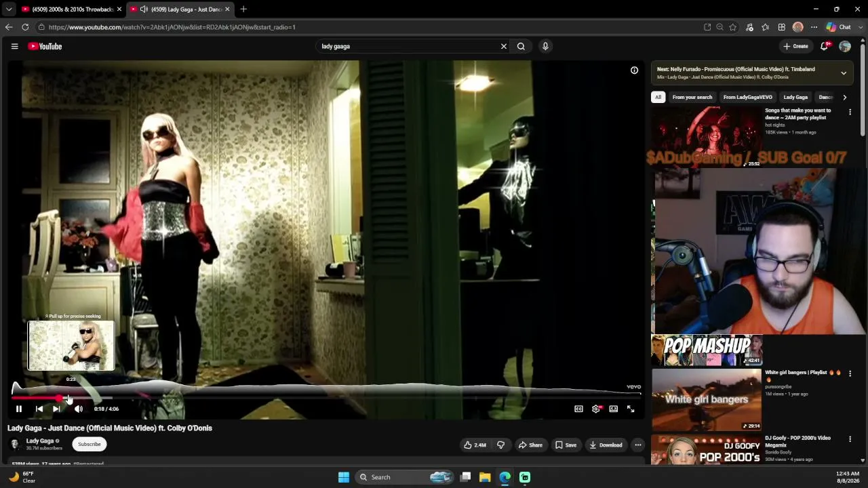Screen dimensions: 868x488
Task: Mute the Lady Gaga tab audio icon
Action: click(x=144, y=9)
